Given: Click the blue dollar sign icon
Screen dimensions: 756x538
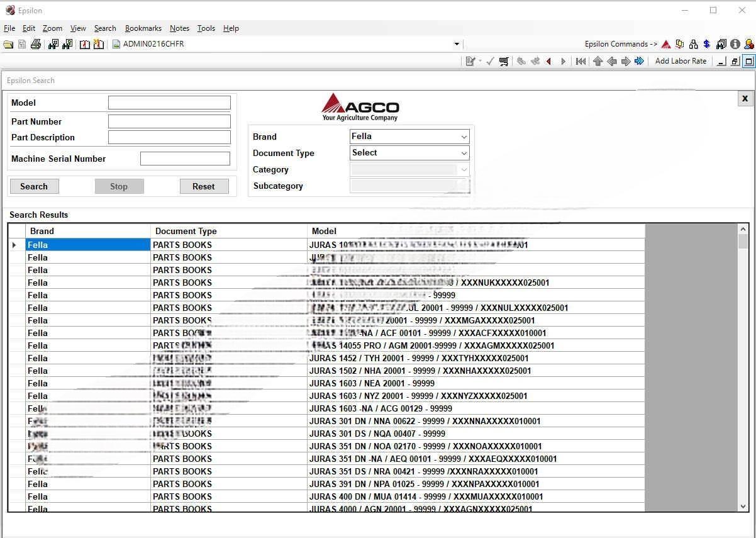Looking at the screenshot, I should coord(707,44).
